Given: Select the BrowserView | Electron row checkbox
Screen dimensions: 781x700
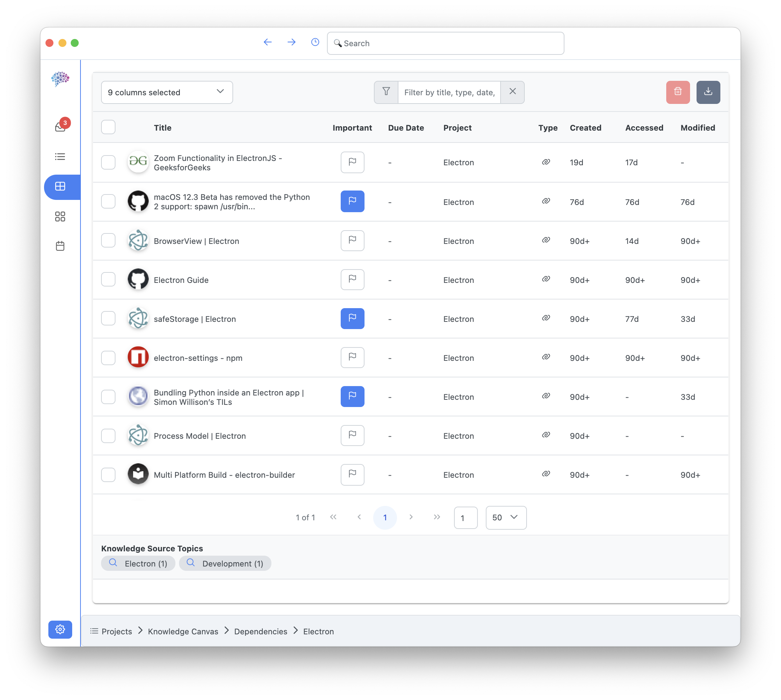Looking at the screenshot, I should 108,240.
